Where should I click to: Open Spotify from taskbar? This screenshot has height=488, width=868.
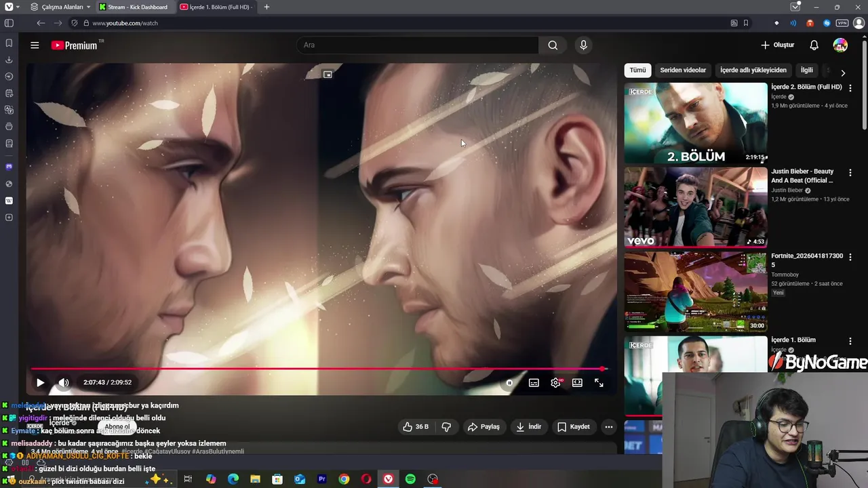tap(410, 479)
